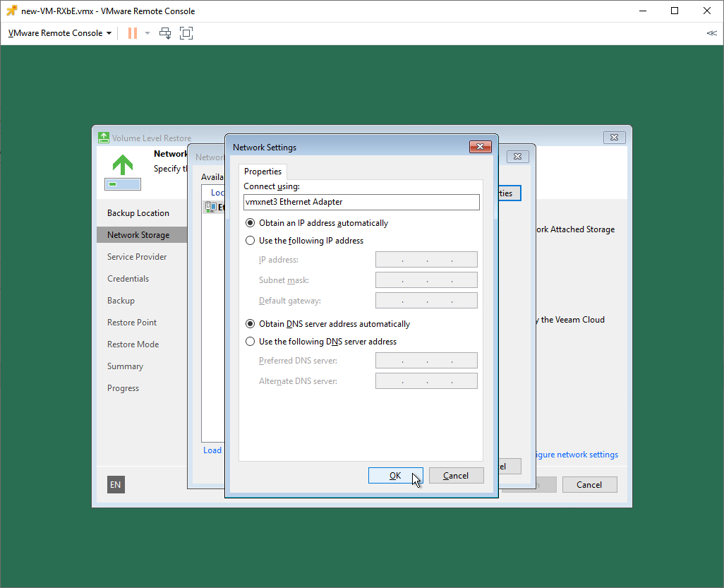Click the Properties tab in Network Settings
724x588 pixels.
click(263, 172)
